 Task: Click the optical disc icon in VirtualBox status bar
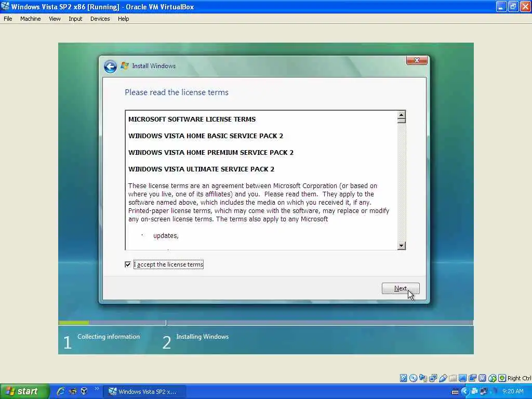413,378
